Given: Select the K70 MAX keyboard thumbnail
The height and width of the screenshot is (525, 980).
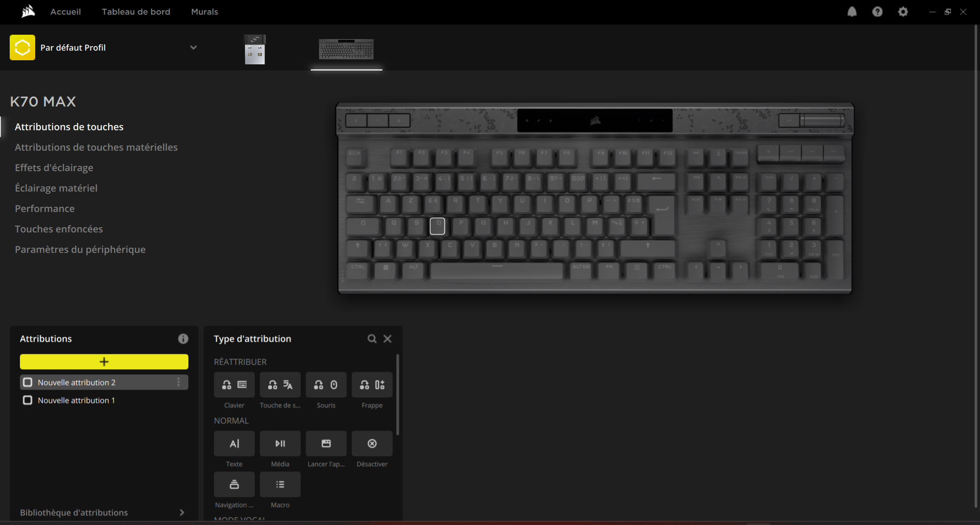Looking at the screenshot, I should 347,49.
